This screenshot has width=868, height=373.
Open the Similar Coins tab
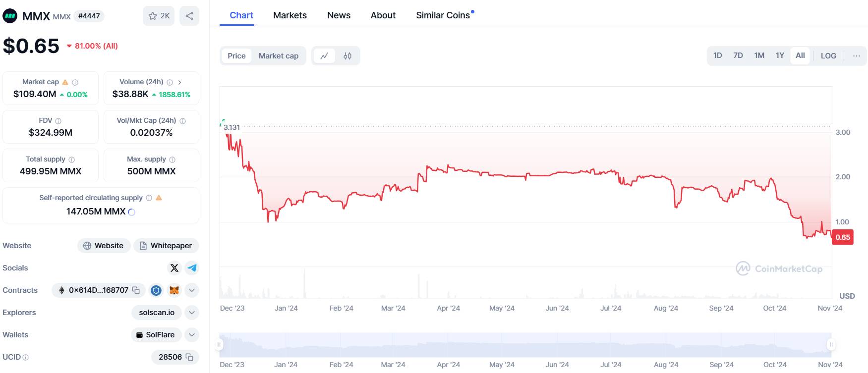coord(443,15)
